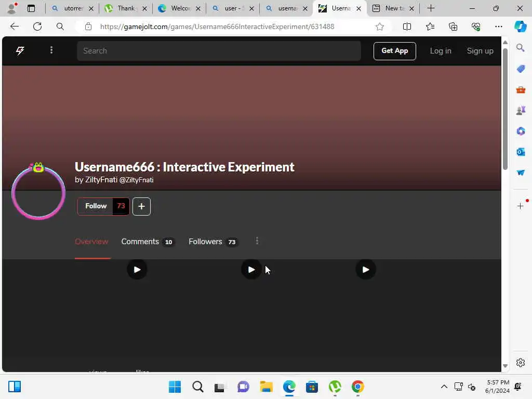Open sidebar Outlook icon
This screenshot has width=532, height=399.
(521, 152)
